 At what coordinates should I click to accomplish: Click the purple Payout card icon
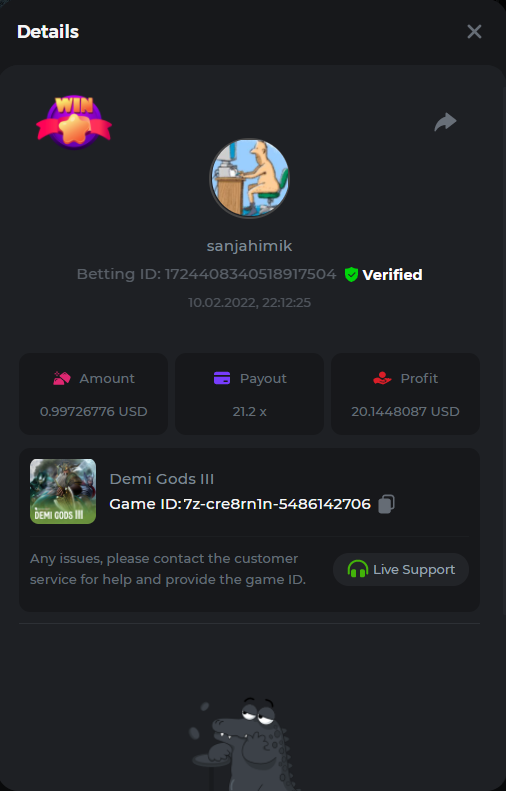coord(222,378)
